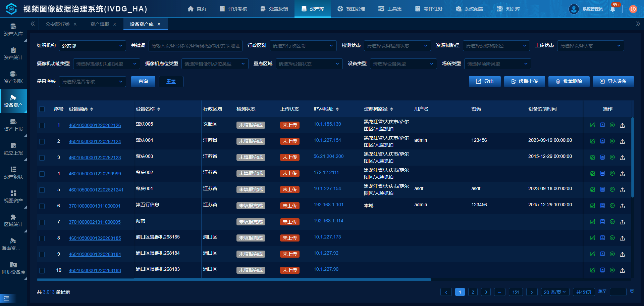Click the edit icon for row 肇庆005
The image size is (644, 306).
(593, 125)
